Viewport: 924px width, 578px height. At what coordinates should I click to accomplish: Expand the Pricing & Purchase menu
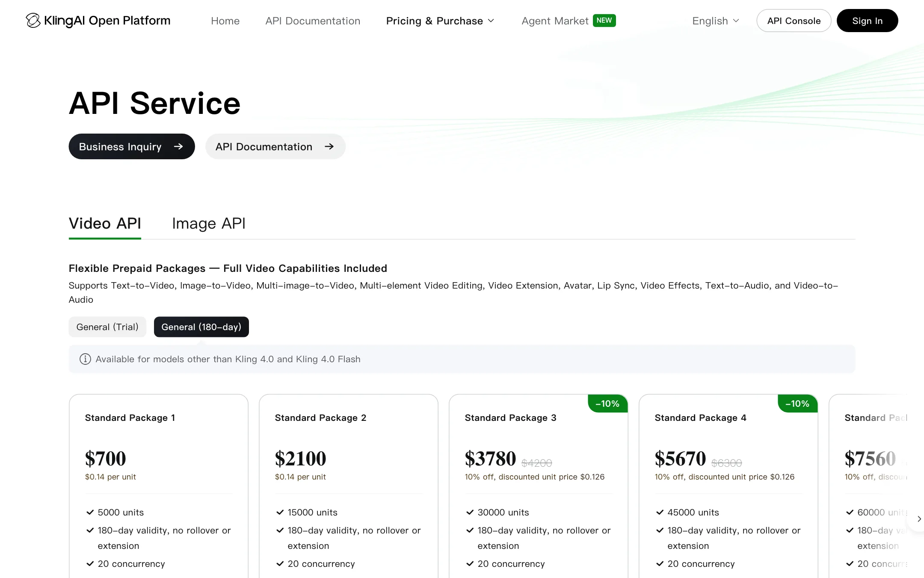[440, 21]
